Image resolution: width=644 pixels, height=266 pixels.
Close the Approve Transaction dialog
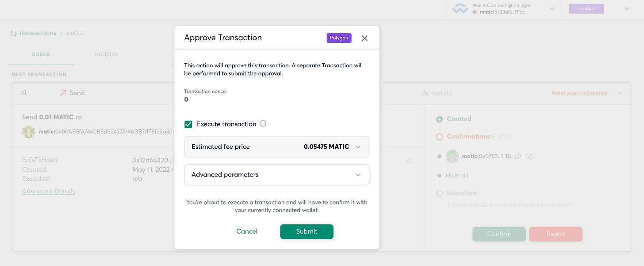coord(364,38)
